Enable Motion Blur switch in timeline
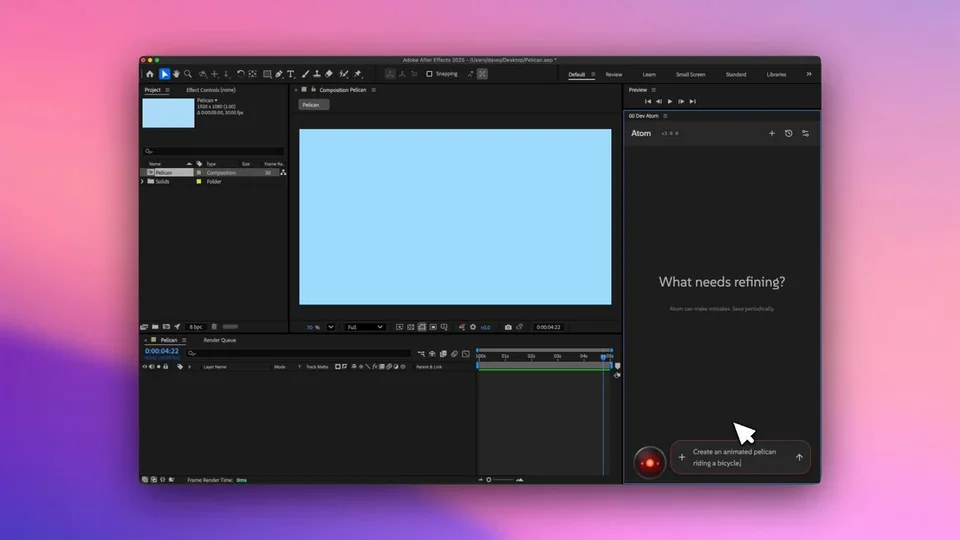Image resolution: width=960 pixels, height=540 pixels. click(x=454, y=353)
